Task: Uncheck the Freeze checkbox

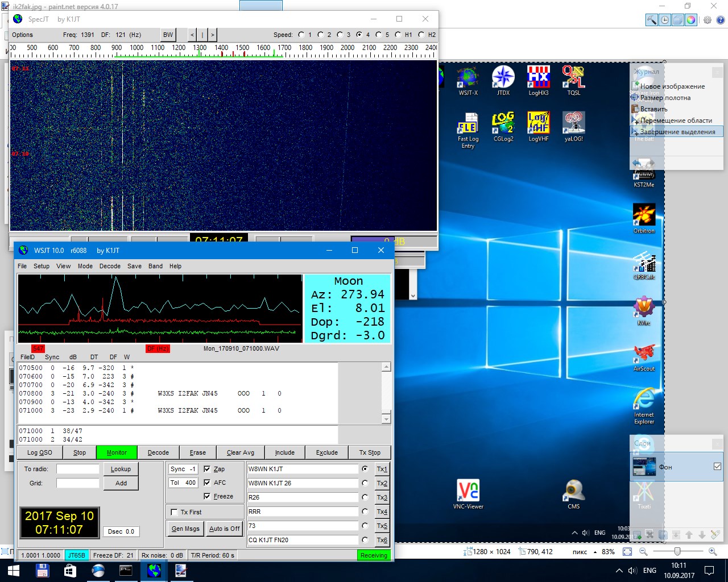Action: point(208,496)
